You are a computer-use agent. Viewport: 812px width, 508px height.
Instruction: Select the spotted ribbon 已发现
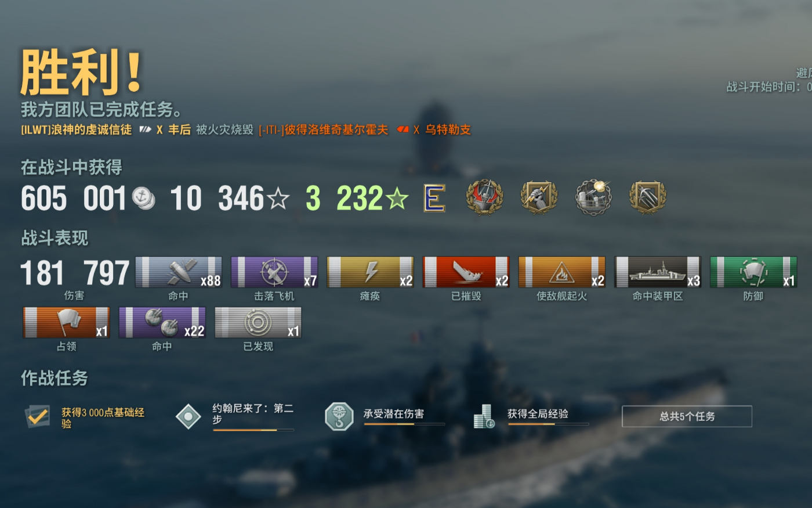pos(258,323)
